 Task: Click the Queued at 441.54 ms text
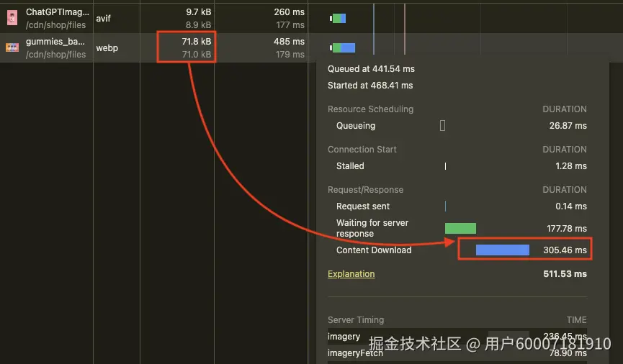pyautogui.click(x=371, y=68)
